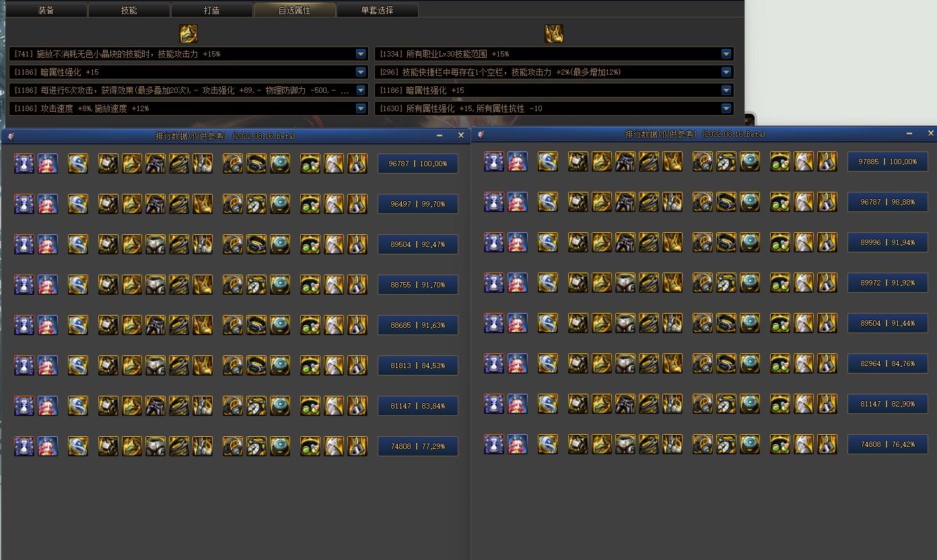Click headphones icon in left window's 88755 row
Image resolution: width=937 pixels, height=560 pixels.
[233, 285]
